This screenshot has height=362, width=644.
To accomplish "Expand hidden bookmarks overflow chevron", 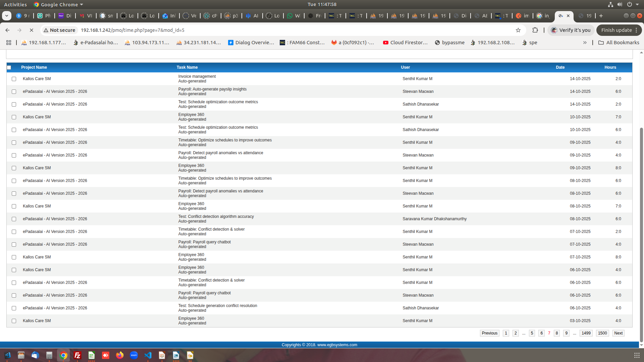I will (585, 43).
